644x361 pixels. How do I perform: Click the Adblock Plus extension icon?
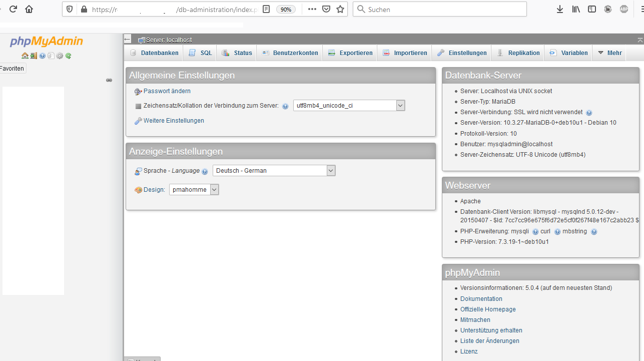624,9
